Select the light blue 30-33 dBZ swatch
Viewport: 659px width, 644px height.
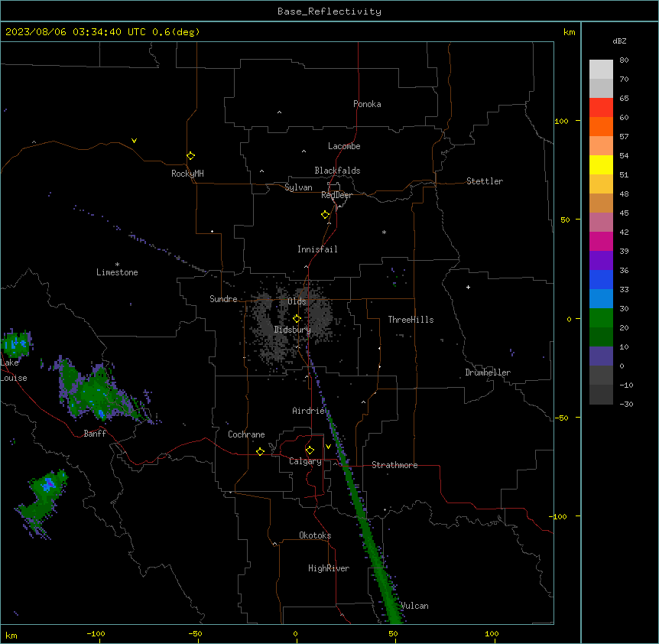pos(601,298)
